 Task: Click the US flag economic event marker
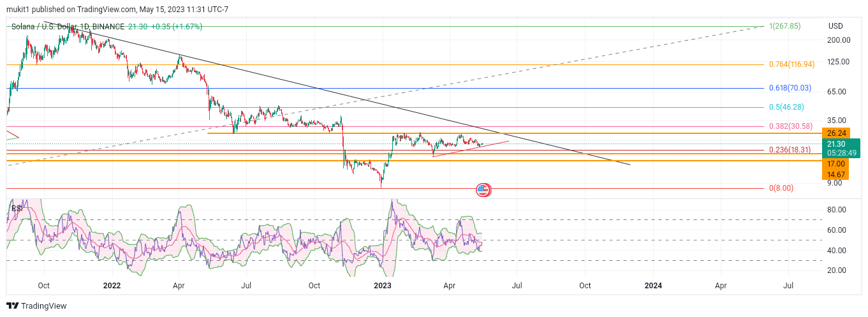483,189
